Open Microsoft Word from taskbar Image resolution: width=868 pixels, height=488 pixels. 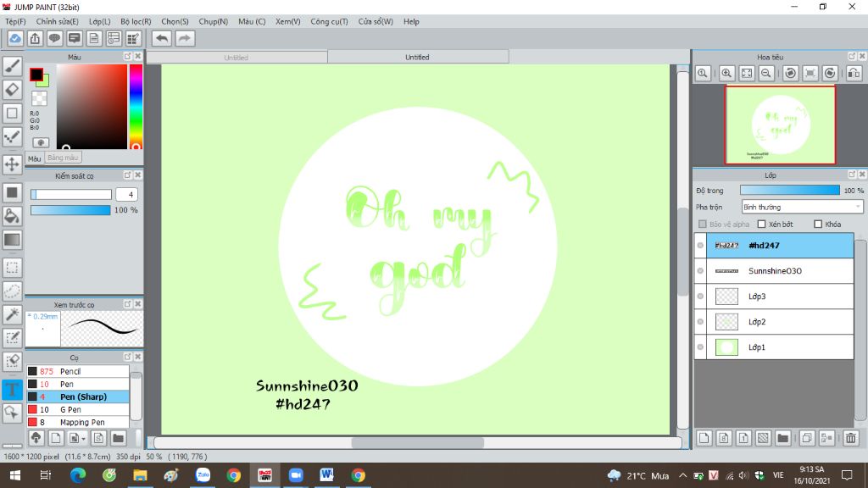(x=326, y=475)
